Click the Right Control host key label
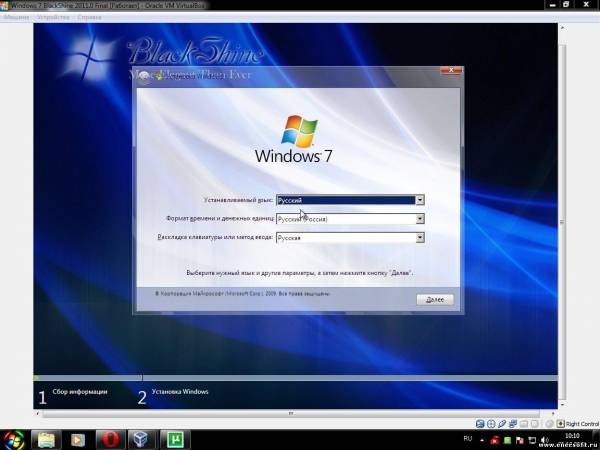600x450 pixels. [x=582, y=424]
